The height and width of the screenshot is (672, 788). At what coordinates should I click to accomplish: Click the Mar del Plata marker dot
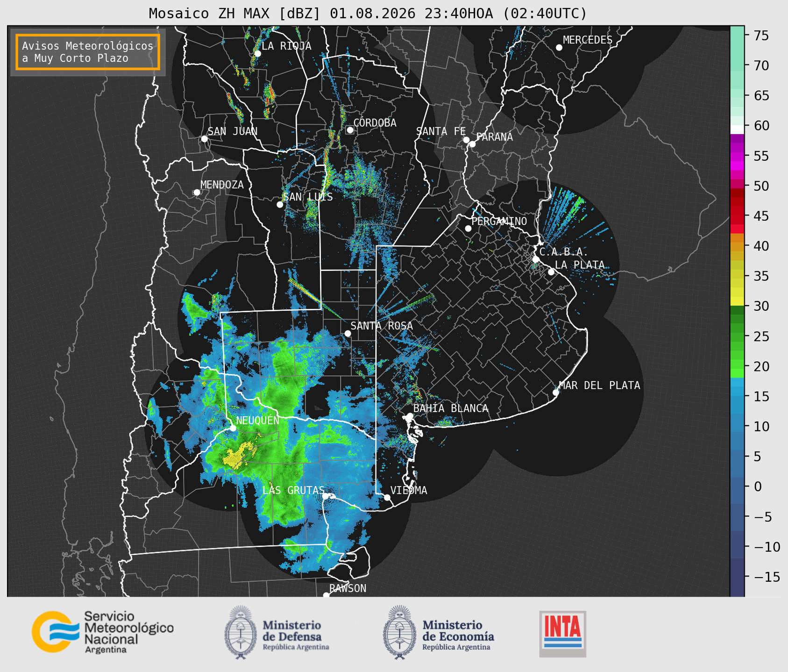(x=555, y=393)
